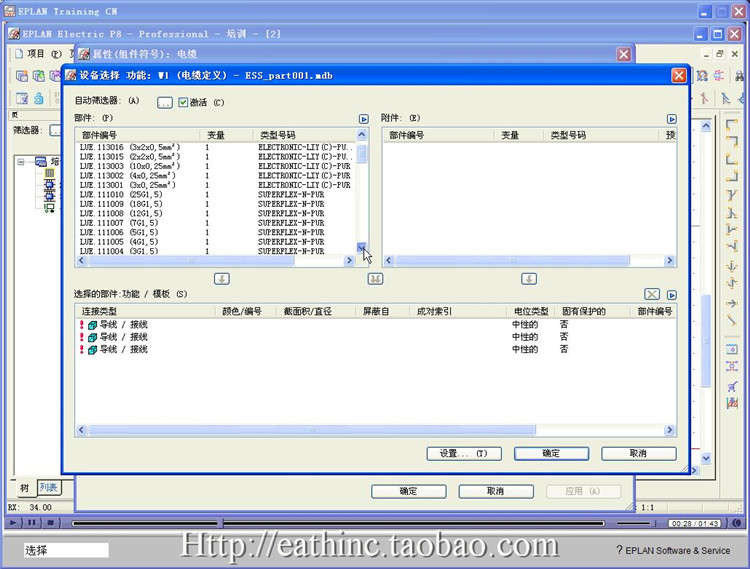The width and height of the screenshot is (750, 569).
Task: Click the double down-arrow transfer button
Action: pyautogui.click(x=375, y=279)
